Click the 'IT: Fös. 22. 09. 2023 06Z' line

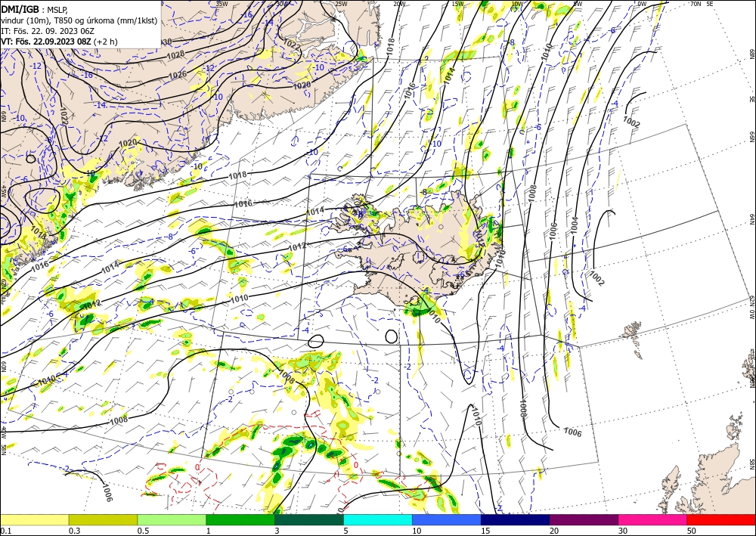point(47,31)
